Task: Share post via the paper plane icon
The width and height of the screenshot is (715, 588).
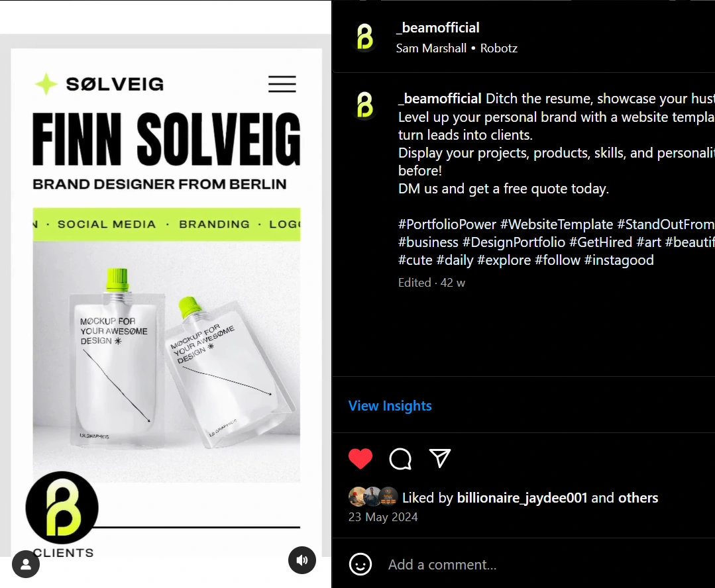Action: click(x=440, y=458)
